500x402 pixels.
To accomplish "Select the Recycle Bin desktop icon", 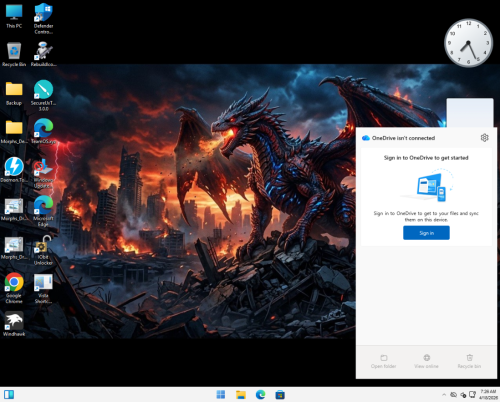I will click(x=14, y=54).
